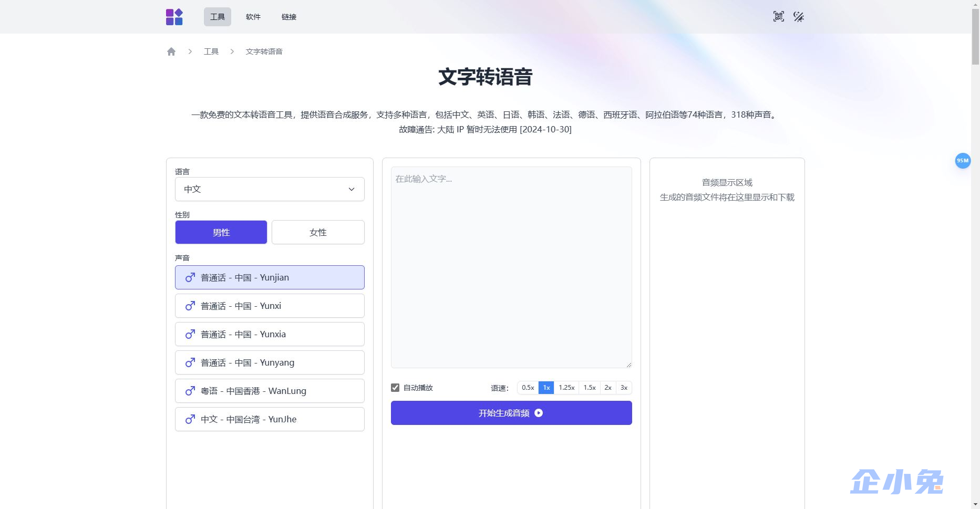Click the blue 95M floating badge

pyautogui.click(x=963, y=161)
